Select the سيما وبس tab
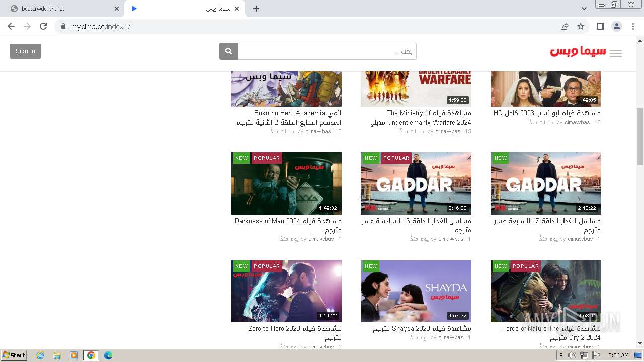Viewport: 644px width, 362px height. [185, 9]
